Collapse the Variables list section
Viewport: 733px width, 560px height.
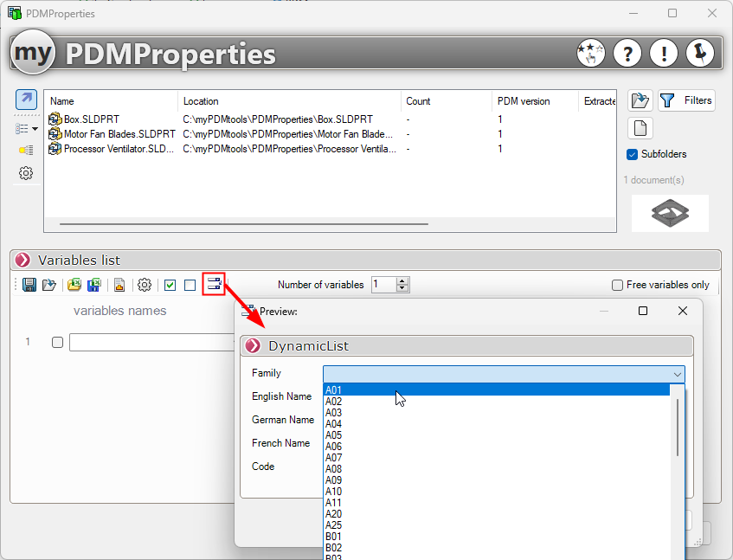[x=23, y=260]
